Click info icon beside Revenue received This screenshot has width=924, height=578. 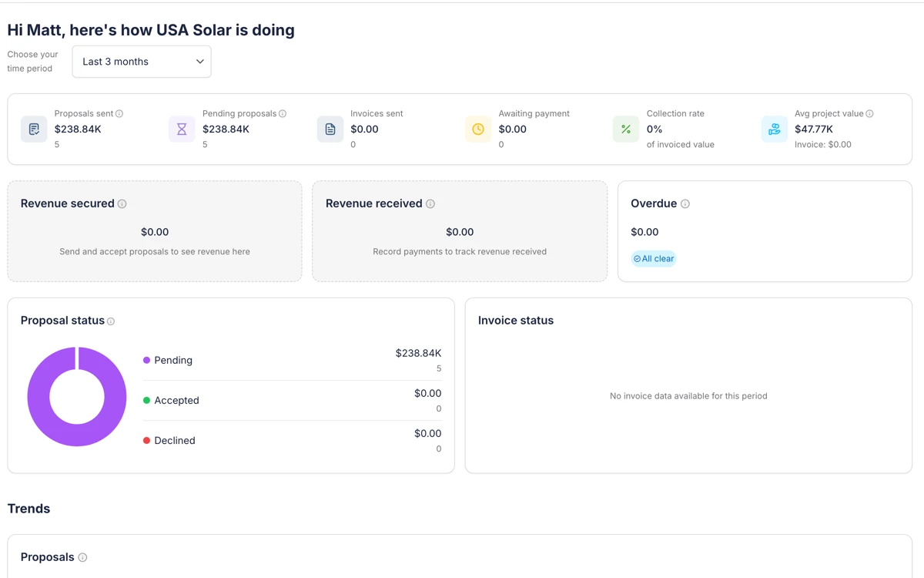point(430,204)
